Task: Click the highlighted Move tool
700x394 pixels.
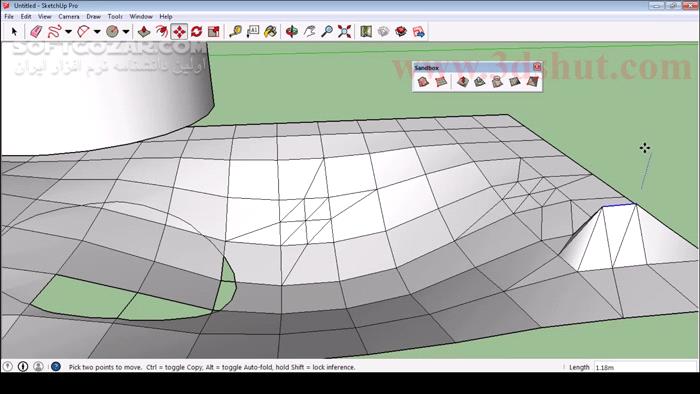Action: 179,32
